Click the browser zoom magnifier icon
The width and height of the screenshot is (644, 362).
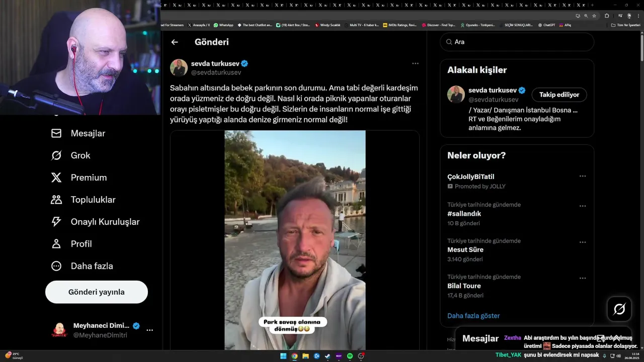[x=586, y=16]
